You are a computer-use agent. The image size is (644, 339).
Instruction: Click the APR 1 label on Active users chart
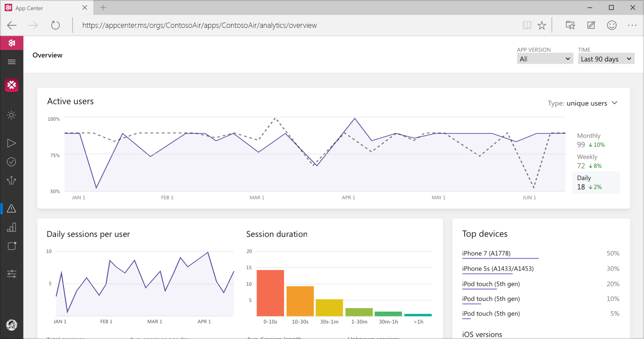349,198
